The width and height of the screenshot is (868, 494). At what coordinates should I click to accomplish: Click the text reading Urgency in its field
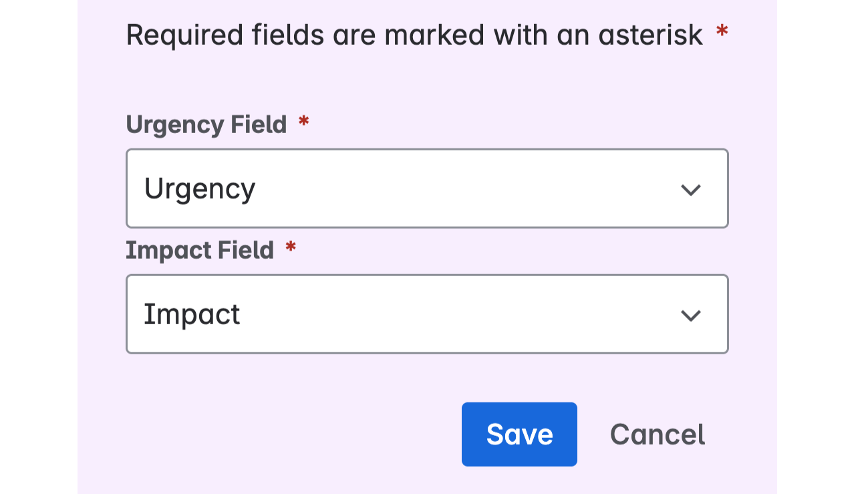(x=198, y=189)
